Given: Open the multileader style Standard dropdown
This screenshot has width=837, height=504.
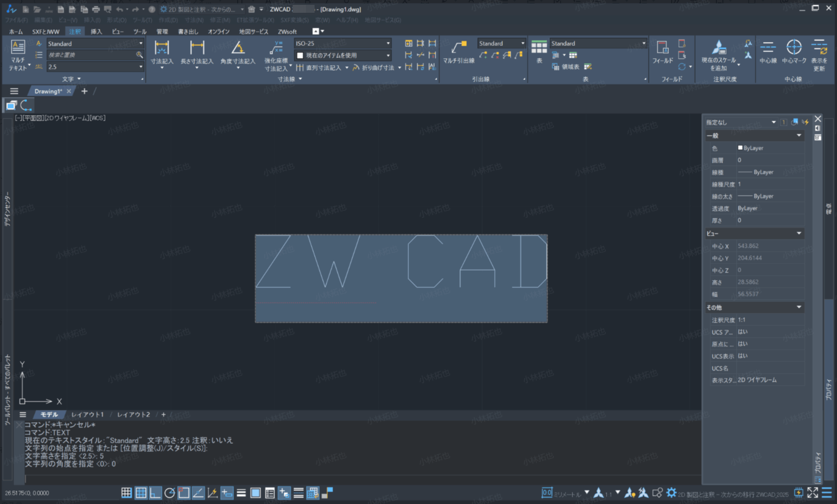Looking at the screenshot, I should pyautogui.click(x=522, y=44).
